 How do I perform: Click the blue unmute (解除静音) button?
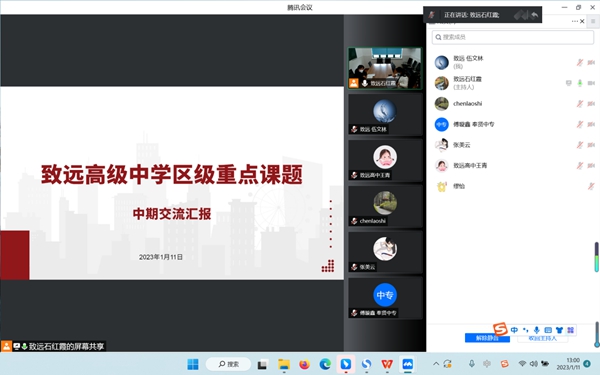[x=487, y=338]
